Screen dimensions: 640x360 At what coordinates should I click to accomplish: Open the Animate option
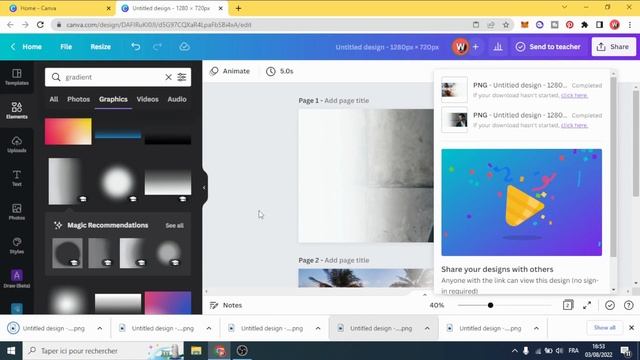click(x=230, y=71)
